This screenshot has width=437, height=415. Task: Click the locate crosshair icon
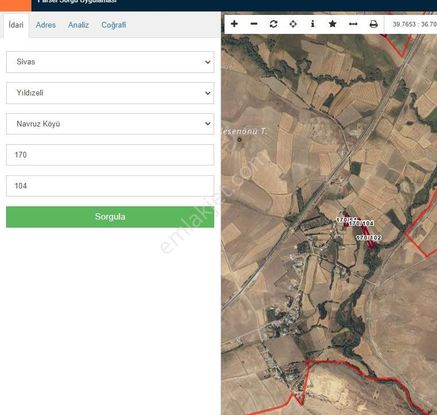tap(293, 24)
